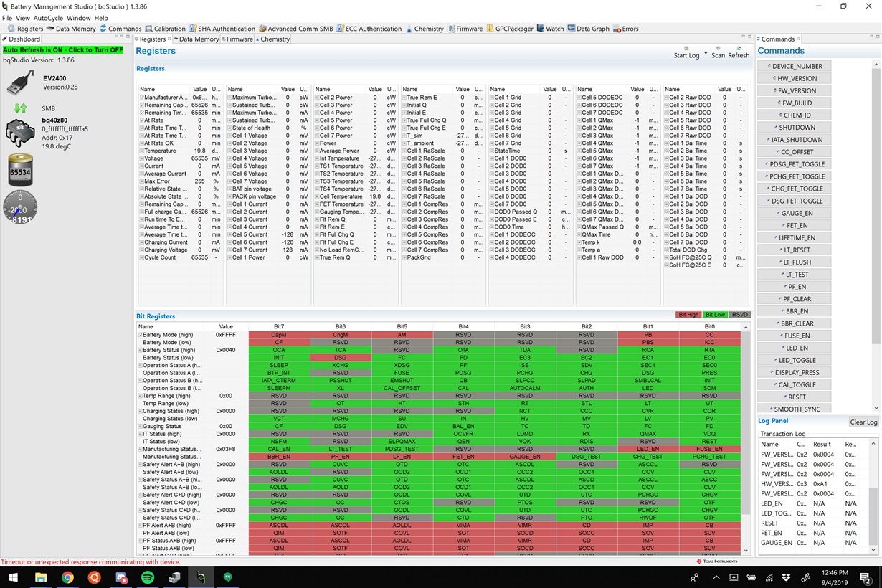Click the EV2400 USB adapter icon
The image size is (882, 588).
(21, 82)
